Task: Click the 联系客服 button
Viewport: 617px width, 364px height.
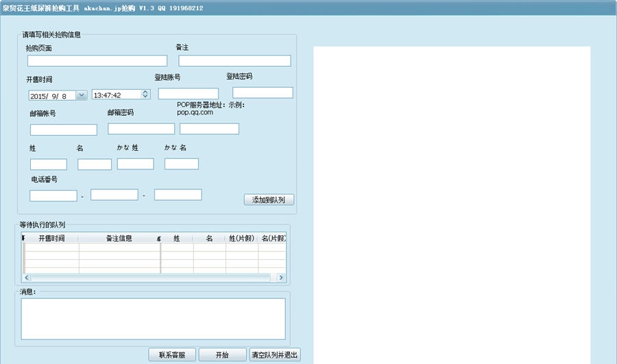Action: point(172,354)
